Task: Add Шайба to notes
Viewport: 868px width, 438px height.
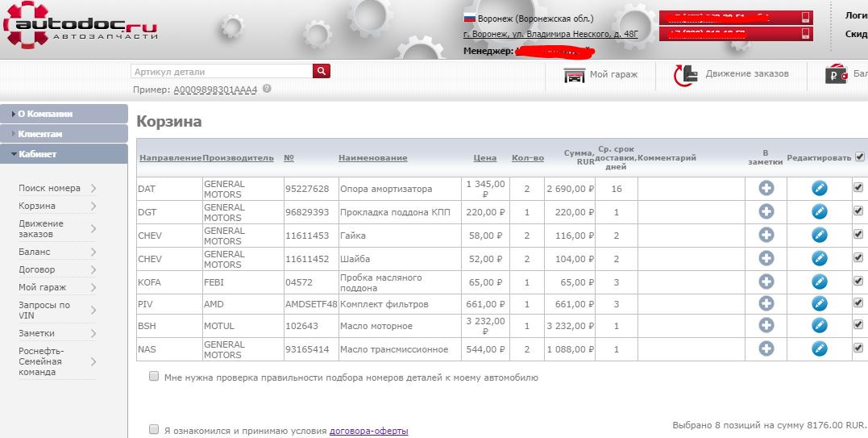Action: coord(766,258)
